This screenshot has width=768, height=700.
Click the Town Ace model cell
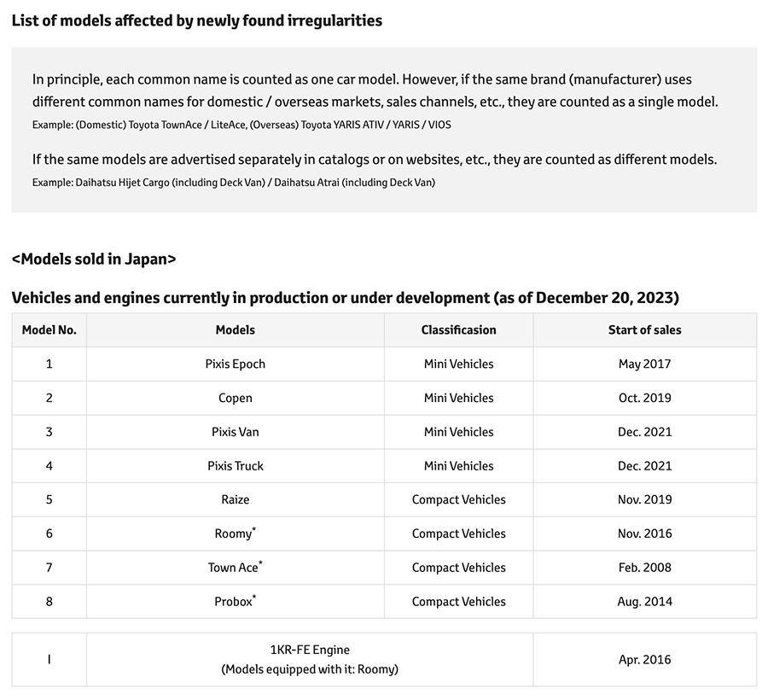233,568
